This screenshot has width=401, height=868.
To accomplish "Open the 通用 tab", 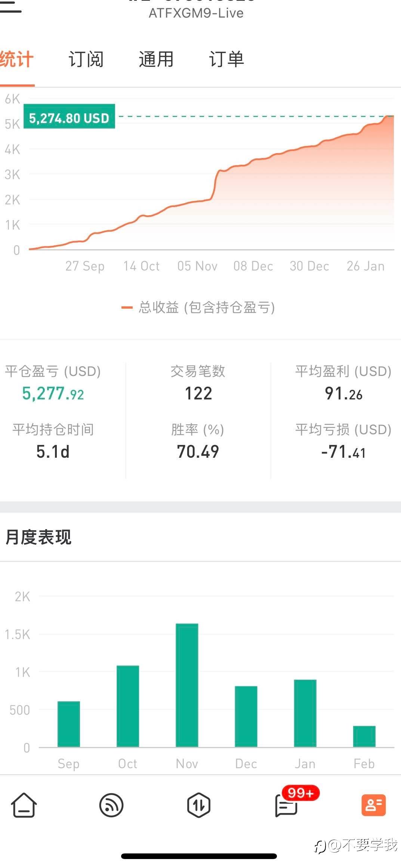I will 156,60.
